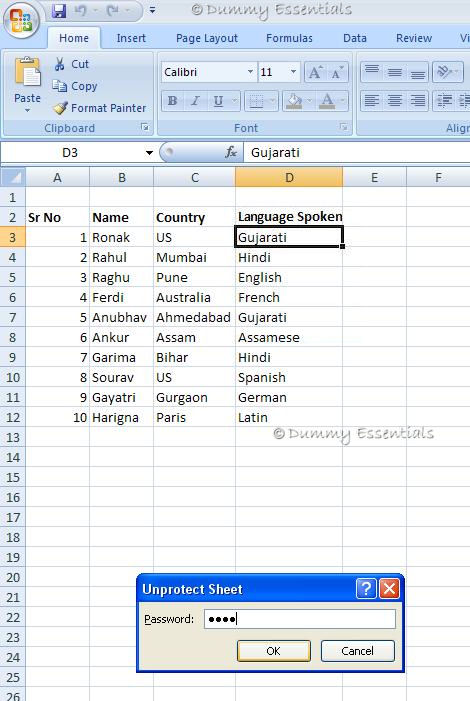Select the cell containing Australia
The image size is (470, 701).
[x=194, y=297]
